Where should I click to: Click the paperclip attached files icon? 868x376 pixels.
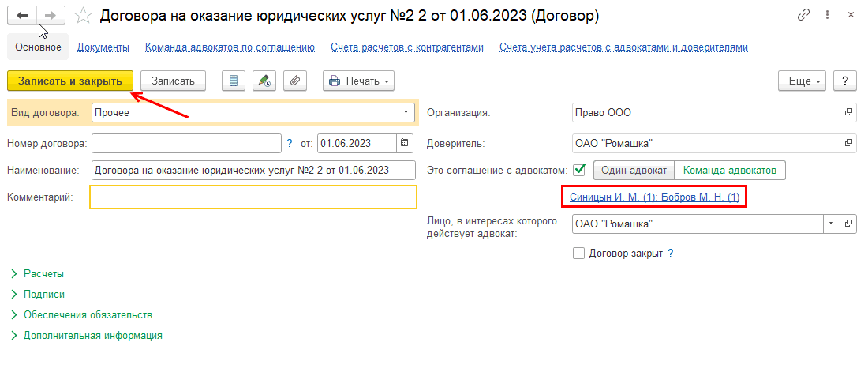pyautogui.click(x=295, y=81)
